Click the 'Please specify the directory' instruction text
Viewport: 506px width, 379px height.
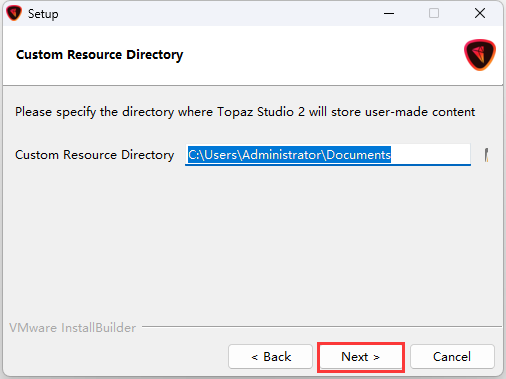click(x=245, y=112)
